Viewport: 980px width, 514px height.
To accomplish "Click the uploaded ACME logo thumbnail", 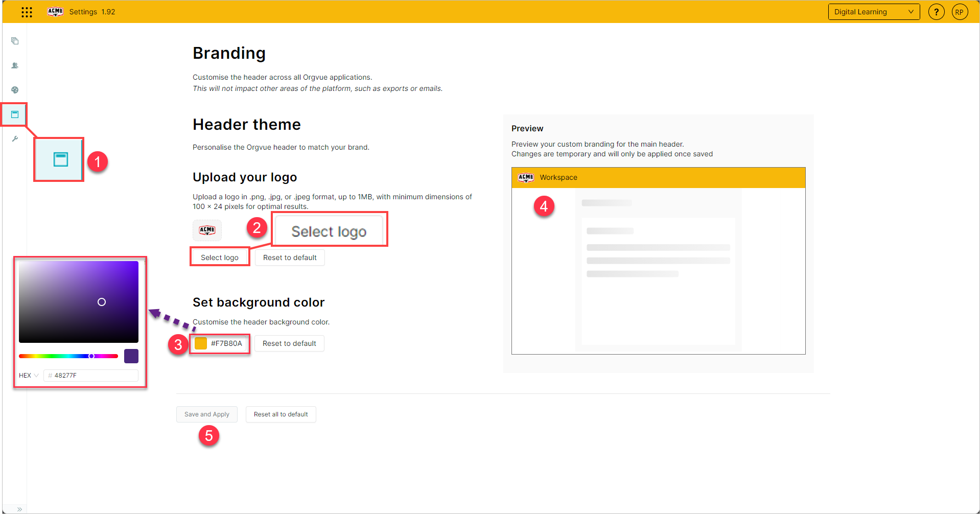I will pos(207,230).
